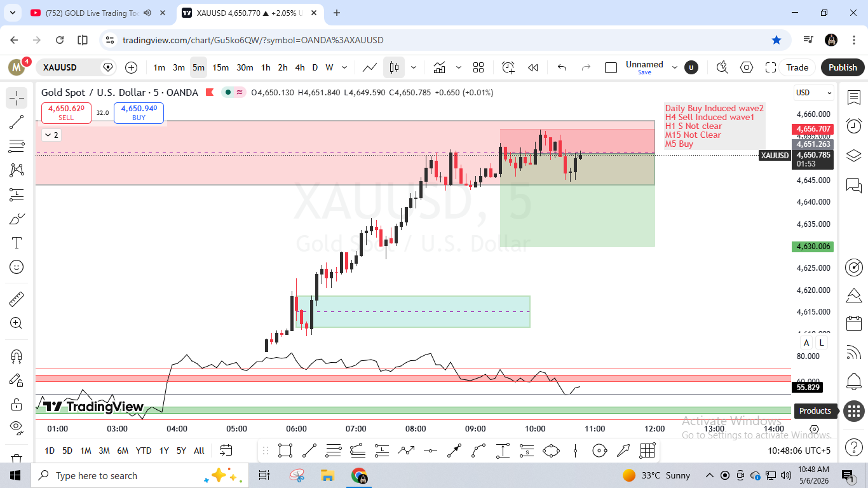Open Windows Start menu
This screenshot has width=868, height=488.
coord(15,475)
